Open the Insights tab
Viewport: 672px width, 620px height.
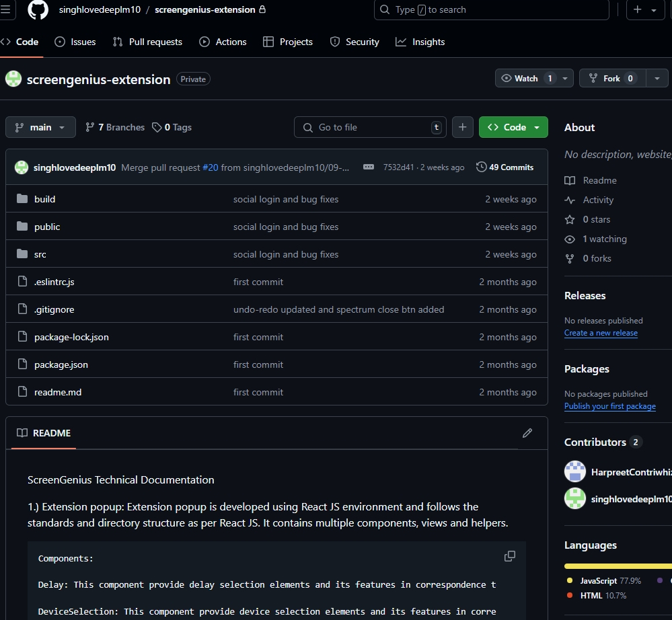point(420,42)
